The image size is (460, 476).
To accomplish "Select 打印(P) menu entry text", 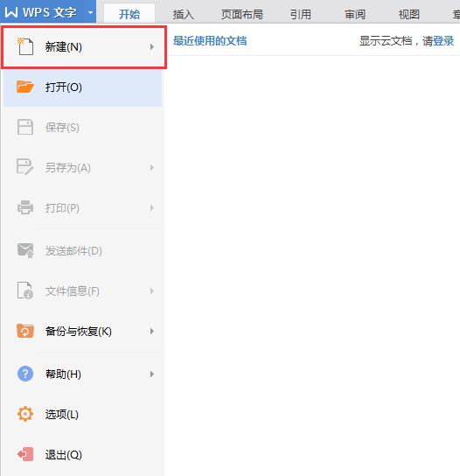I will tap(62, 208).
